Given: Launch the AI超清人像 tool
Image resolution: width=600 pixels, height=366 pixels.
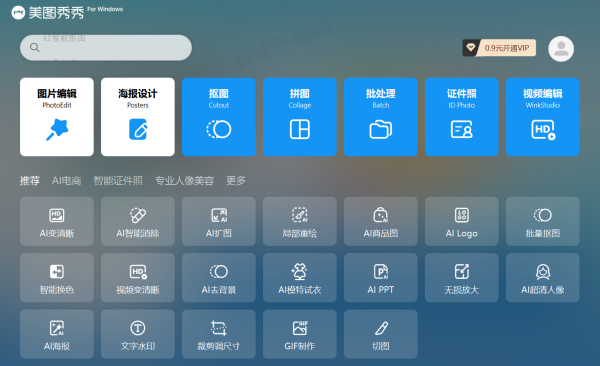Looking at the screenshot, I should (543, 278).
